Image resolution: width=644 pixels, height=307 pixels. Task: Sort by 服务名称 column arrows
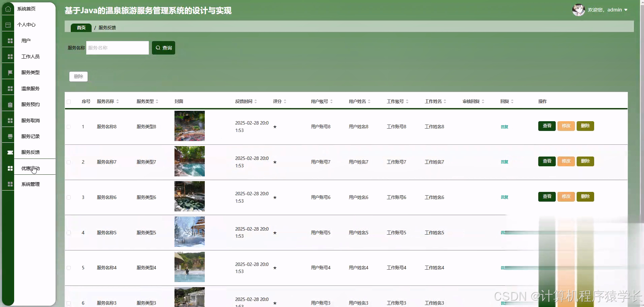118,101
